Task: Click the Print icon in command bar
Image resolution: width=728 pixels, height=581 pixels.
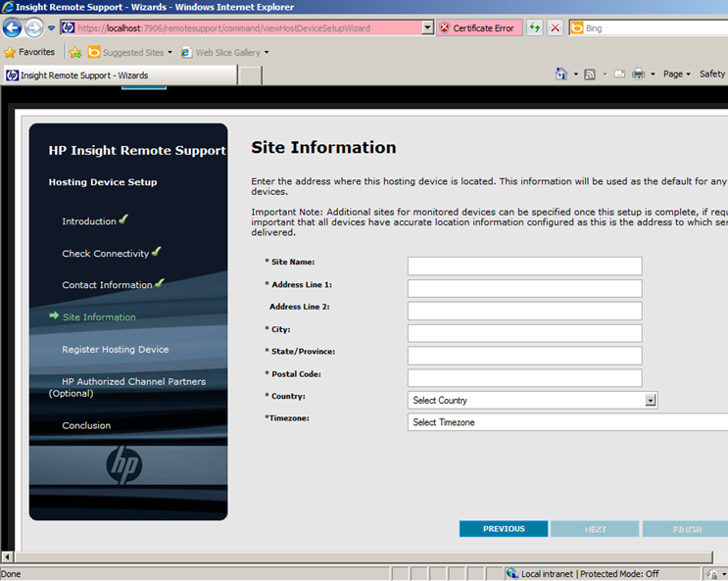Action: 639,73
